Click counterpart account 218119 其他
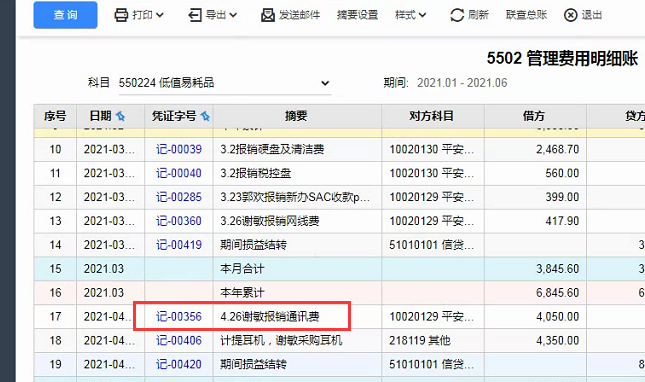This screenshot has width=645, height=382. (x=420, y=340)
